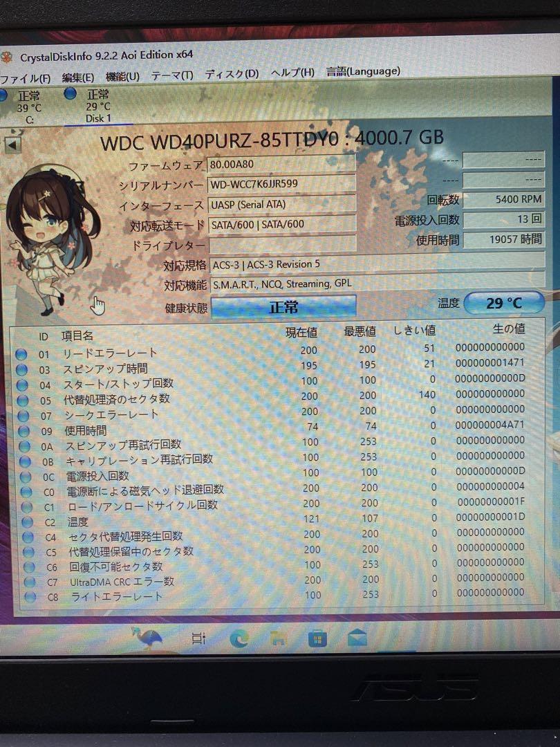
Task: Click the status dot for C4 row
Action: pos(28,537)
